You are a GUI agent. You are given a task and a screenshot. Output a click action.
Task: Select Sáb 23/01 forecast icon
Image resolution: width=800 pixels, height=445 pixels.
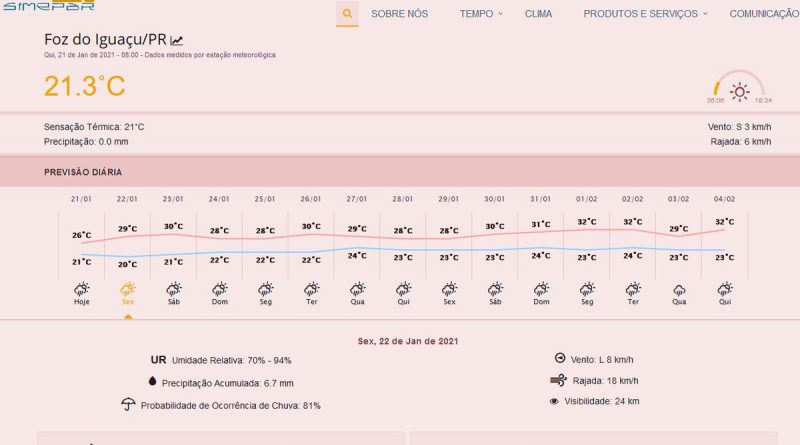(173, 289)
